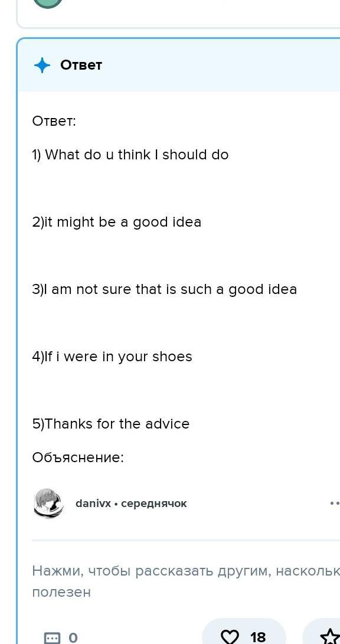The height and width of the screenshot is (644, 340).
Task: Click the середнячок rank label
Action: point(154,504)
